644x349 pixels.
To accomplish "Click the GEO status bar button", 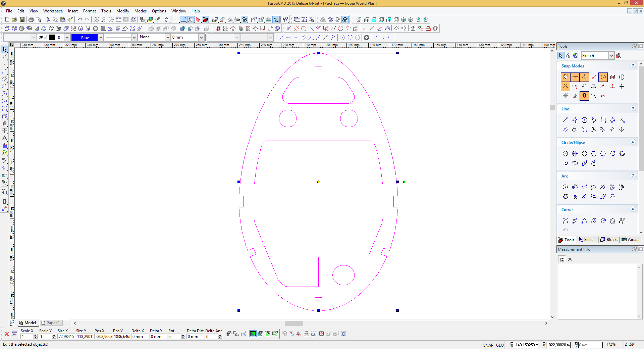I will 500,345.
